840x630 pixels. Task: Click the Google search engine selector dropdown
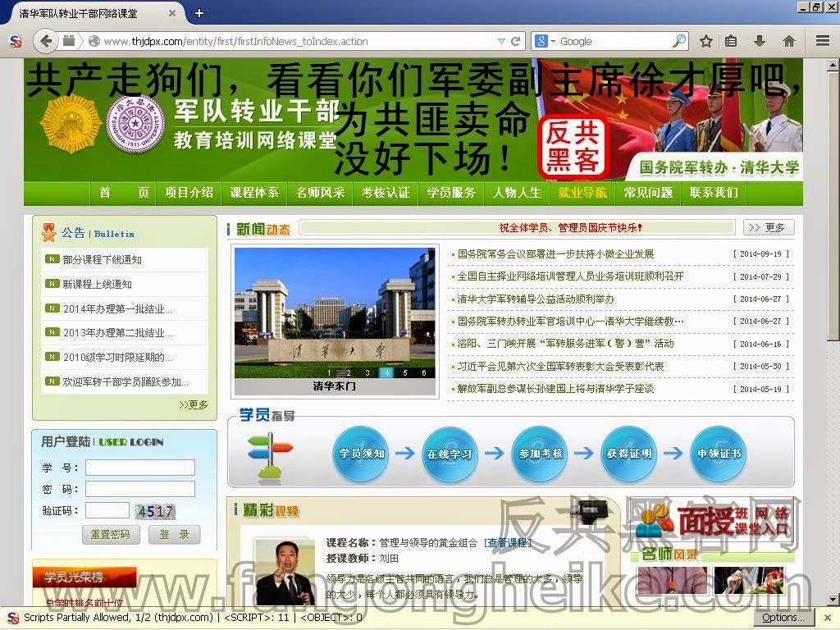coord(545,41)
